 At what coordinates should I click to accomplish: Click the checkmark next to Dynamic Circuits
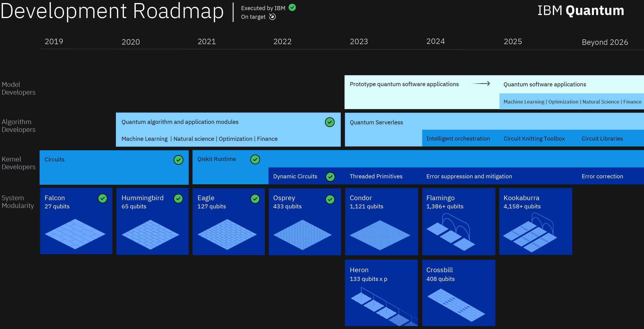point(330,177)
